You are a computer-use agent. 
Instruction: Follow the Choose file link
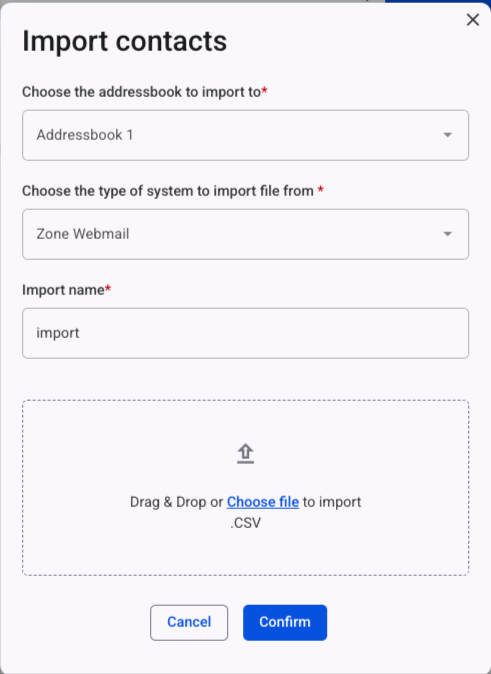tap(263, 502)
